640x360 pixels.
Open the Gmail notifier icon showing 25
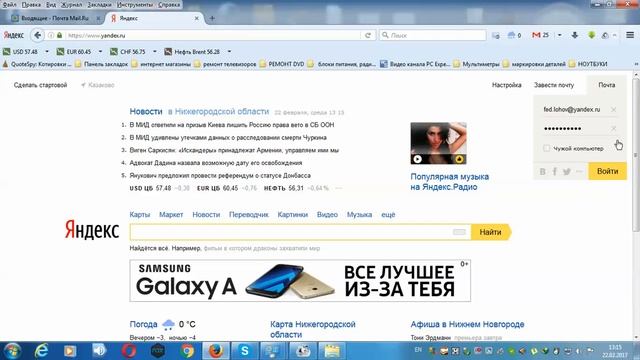(x=540, y=35)
